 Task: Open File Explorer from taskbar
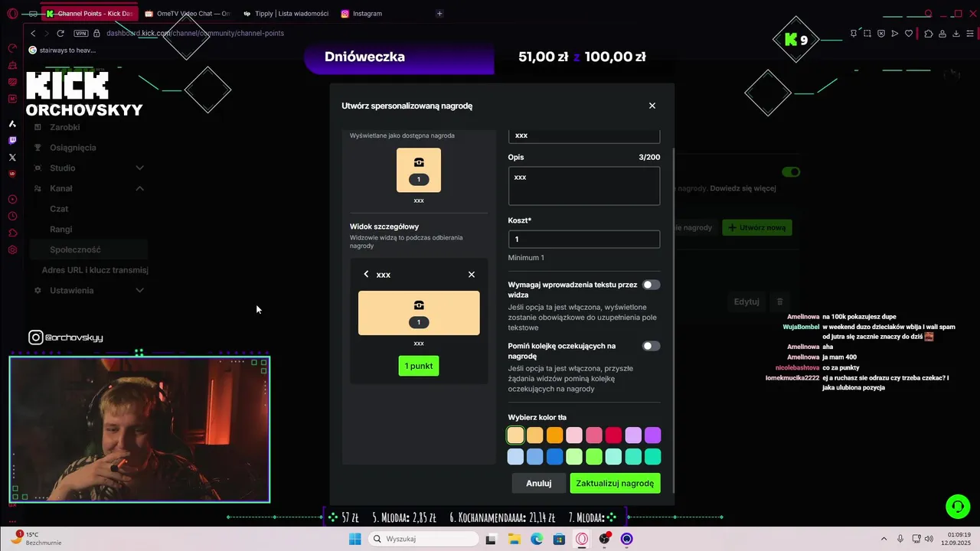[514, 539]
